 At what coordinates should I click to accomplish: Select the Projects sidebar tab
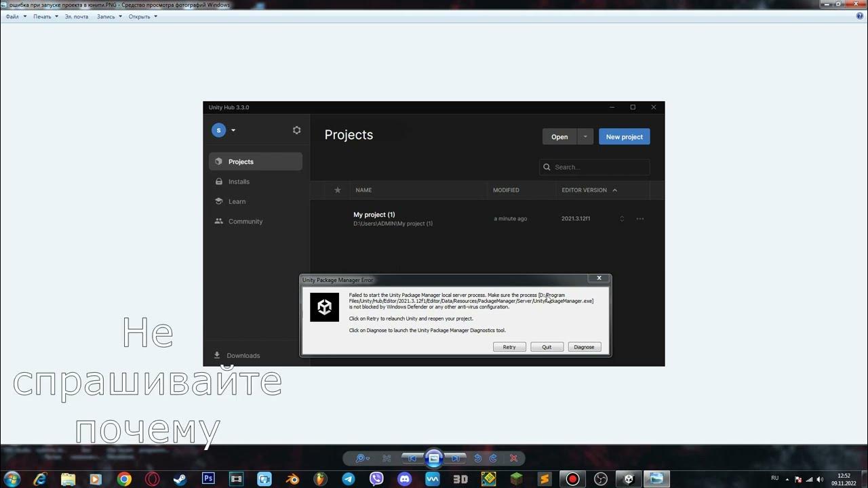pos(256,161)
